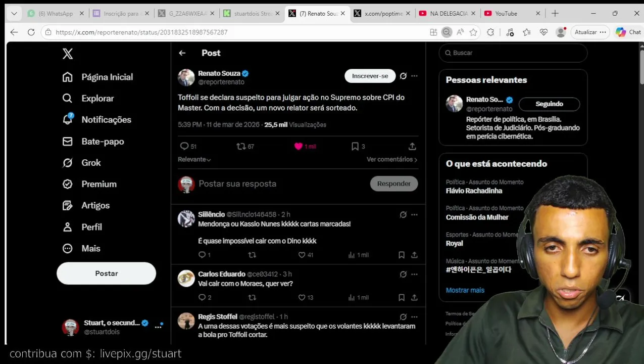Open more options on Regis Stoffel's reply
Image resolution: width=644 pixels, height=364 pixels.
tap(414, 316)
